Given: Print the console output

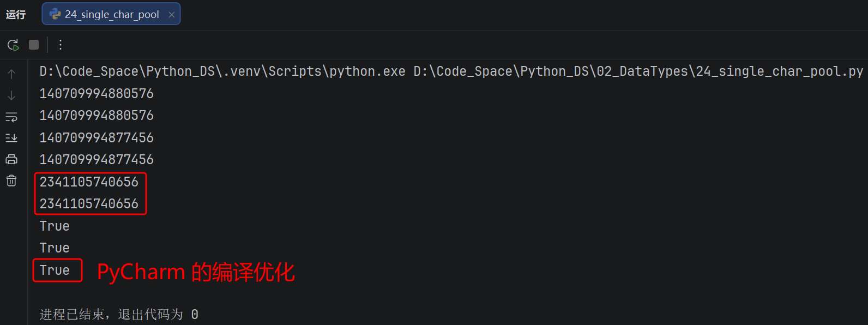Looking at the screenshot, I should tap(11, 159).
